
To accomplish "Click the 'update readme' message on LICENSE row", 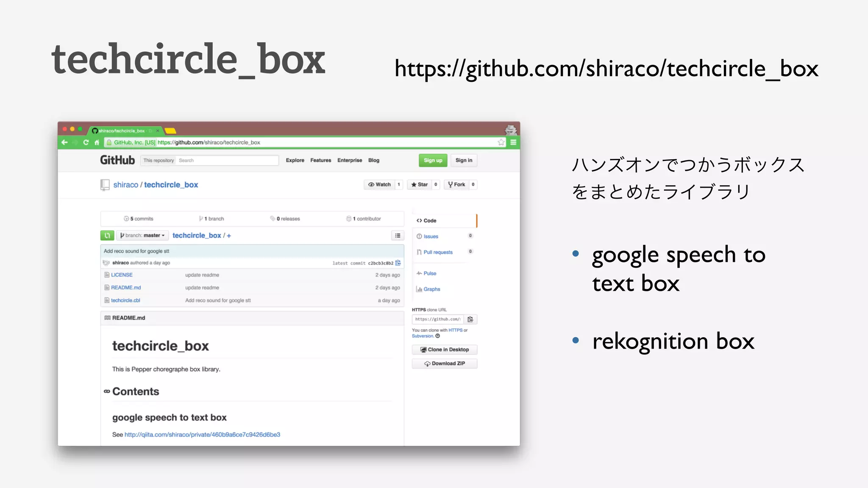I will pos(202,275).
